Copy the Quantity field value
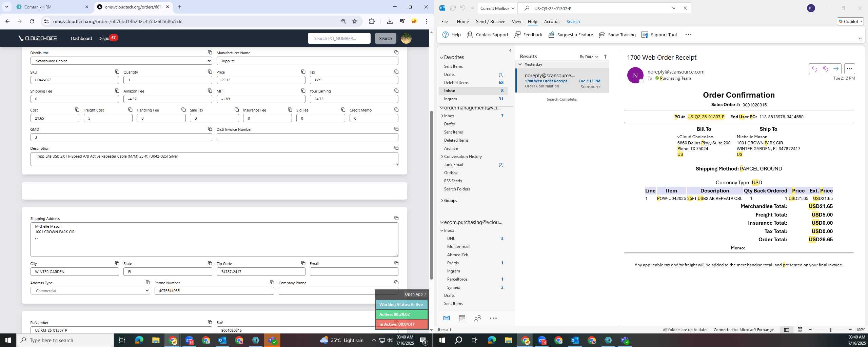 click(210, 72)
